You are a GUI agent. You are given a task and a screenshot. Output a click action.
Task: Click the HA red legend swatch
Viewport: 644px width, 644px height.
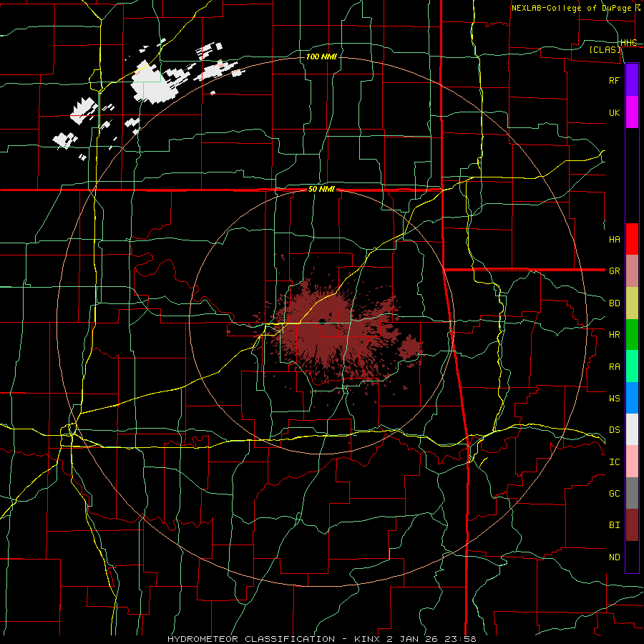click(x=632, y=239)
